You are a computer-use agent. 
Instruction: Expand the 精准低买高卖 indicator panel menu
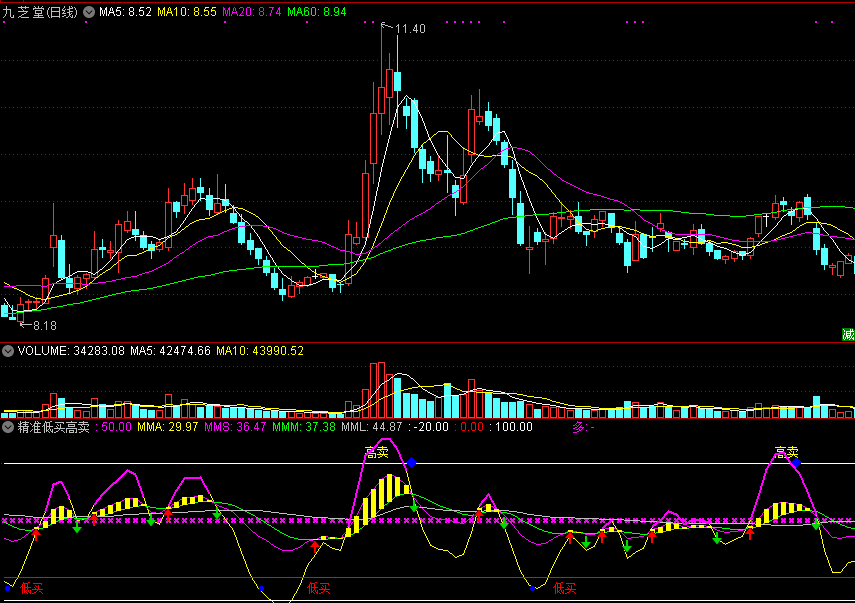[8, 427]
